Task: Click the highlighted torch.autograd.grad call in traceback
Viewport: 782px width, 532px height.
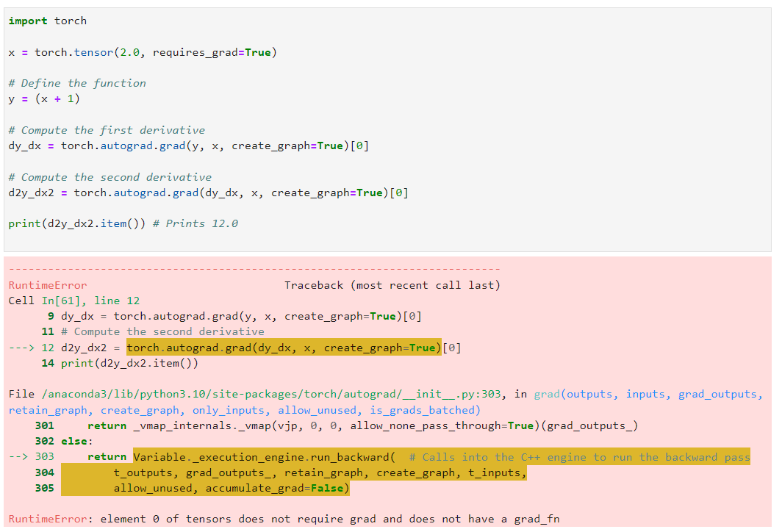Action: 284,348
